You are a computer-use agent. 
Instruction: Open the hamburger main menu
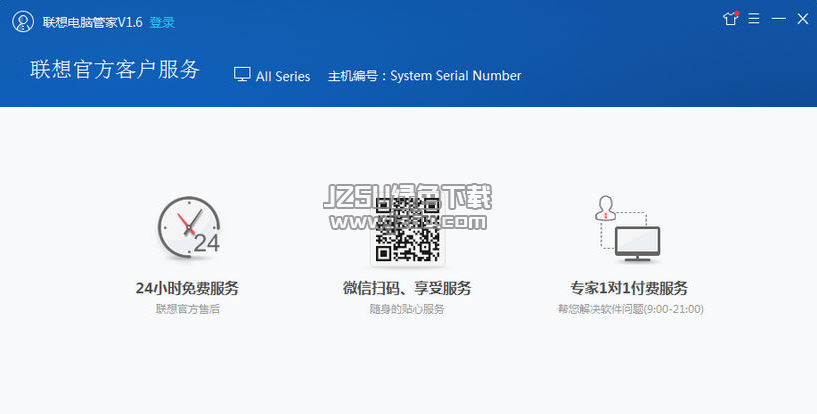pos(753,18)
